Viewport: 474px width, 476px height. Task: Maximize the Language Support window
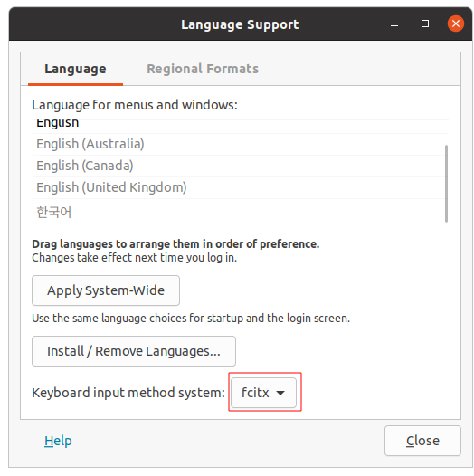pyautogui.click(x=425, y=24)
